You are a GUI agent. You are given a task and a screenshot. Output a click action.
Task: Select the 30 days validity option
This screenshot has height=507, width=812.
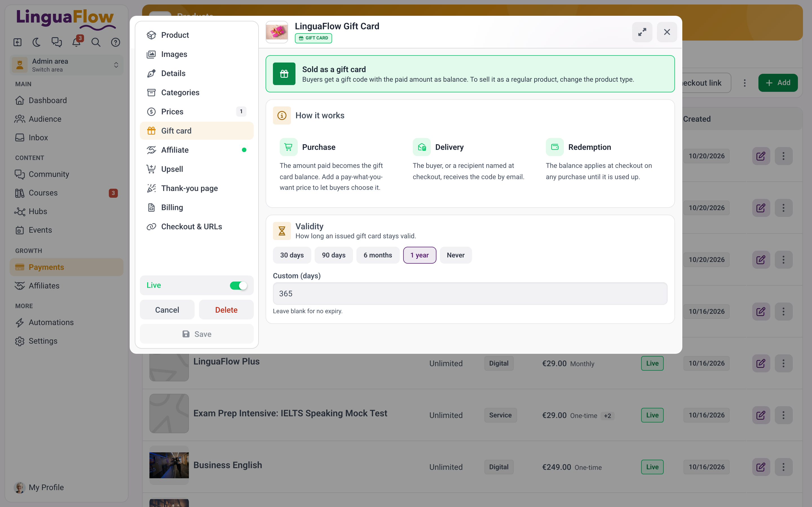[292, 255]
